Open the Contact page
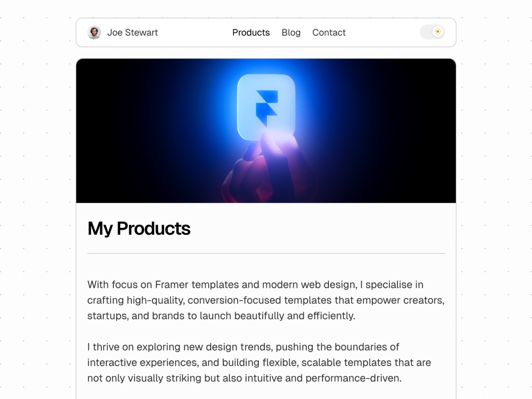This screenshot has width=532, height=399. point(329,32)
